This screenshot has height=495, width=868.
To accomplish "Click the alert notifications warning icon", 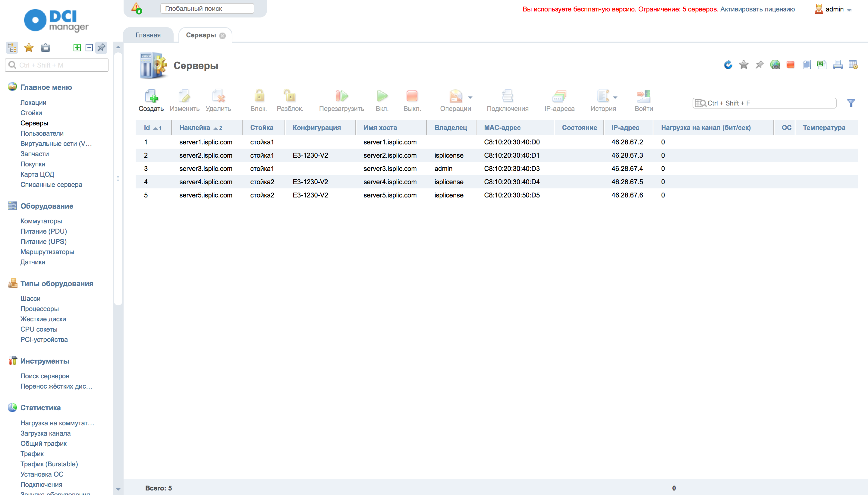I will 137,8.
